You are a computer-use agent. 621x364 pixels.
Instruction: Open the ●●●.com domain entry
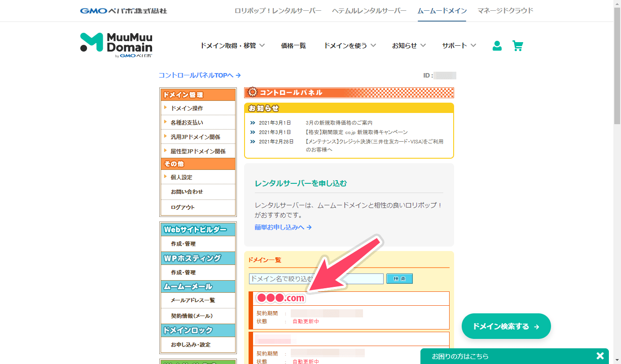tap(280, 298)
